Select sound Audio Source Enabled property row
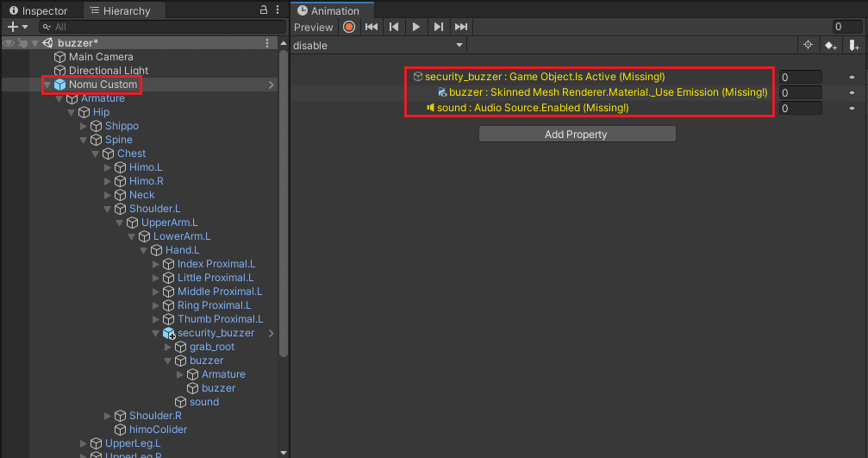The width and height of the screenshot is (868, 458). point(527,108)
